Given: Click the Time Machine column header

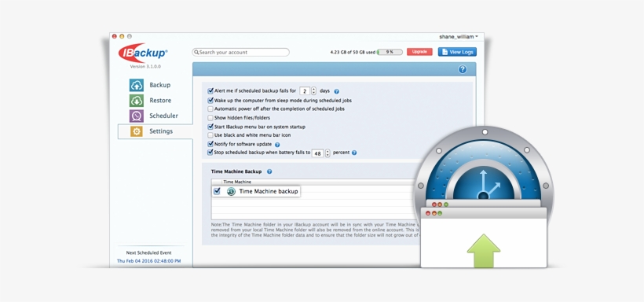Looking at the screenshot, I should point(237,182).
